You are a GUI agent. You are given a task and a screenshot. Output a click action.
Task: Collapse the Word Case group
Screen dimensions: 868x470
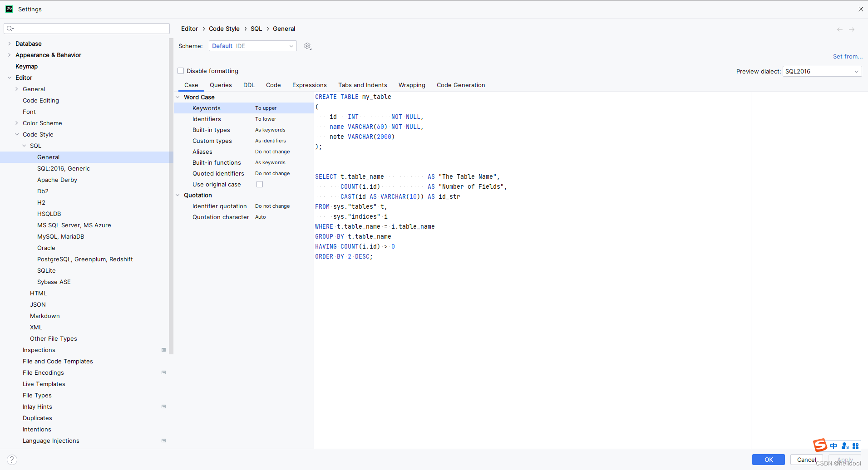point(178,97)
